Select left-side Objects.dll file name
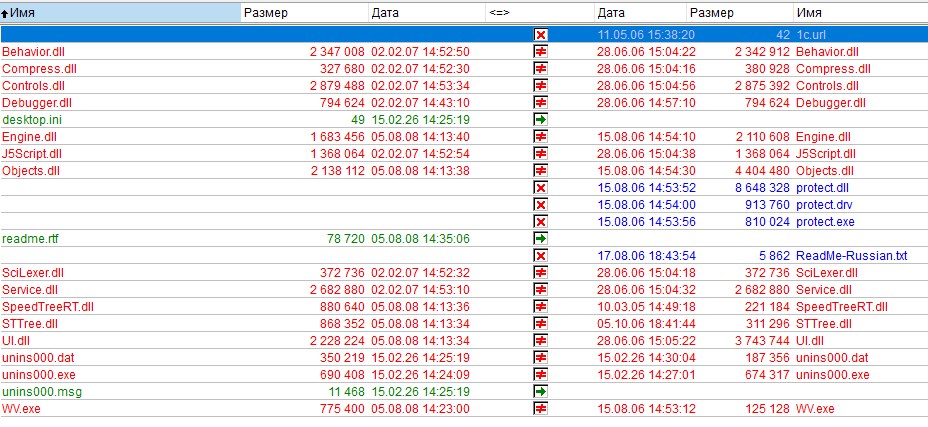 [31, 171]
